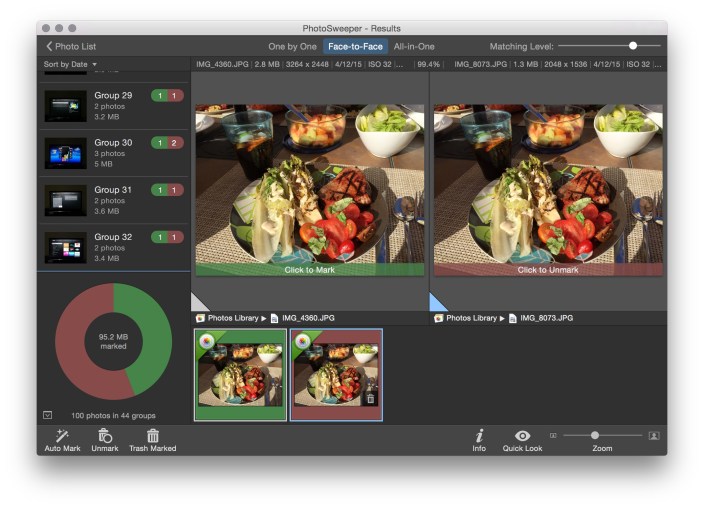The image size is (704, 508).
Task: Open the Sort by Date dropdown
Action: 70,64
